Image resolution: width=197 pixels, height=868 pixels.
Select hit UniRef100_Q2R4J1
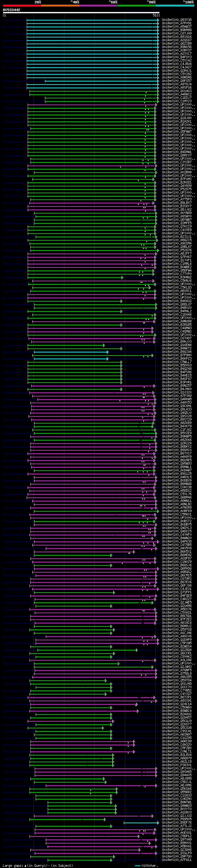click(x=177, y=71)
